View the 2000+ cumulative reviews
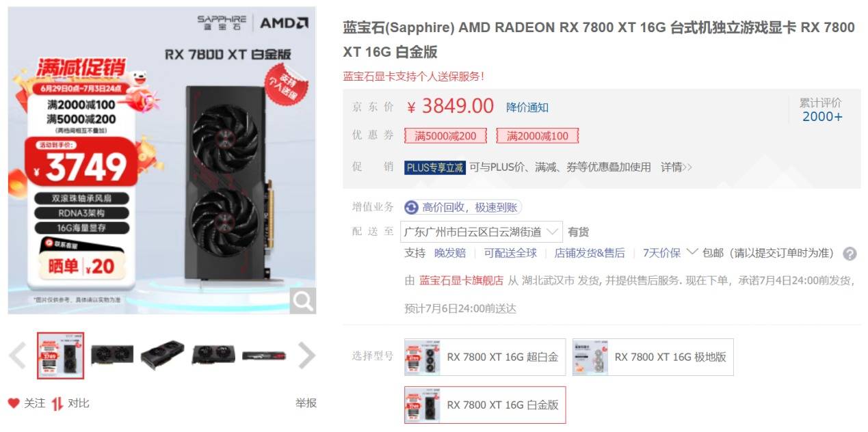868x432 pixels. (x=822, y=116)
